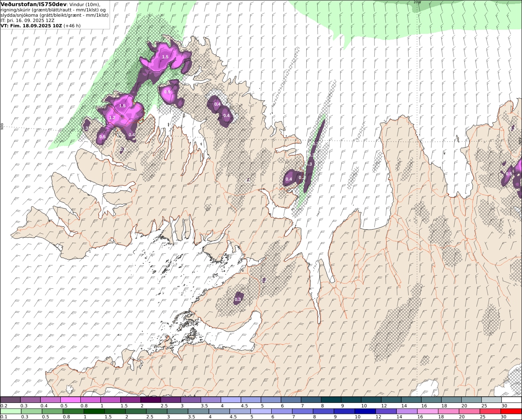Image resolution: width=522 pixels, height=420 pixels.
Task: Select the 16 gray-teal swatch in top legend row
Action: coord(431,400)
